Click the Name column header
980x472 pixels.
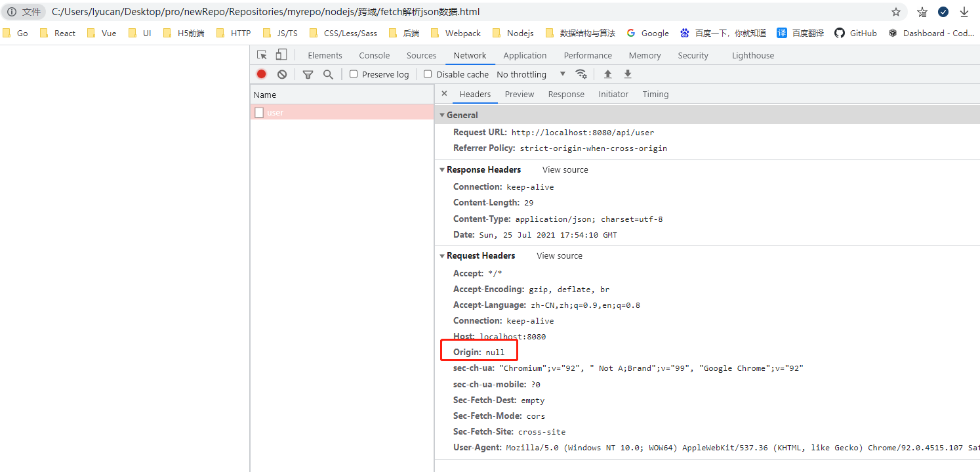point(342,95)
